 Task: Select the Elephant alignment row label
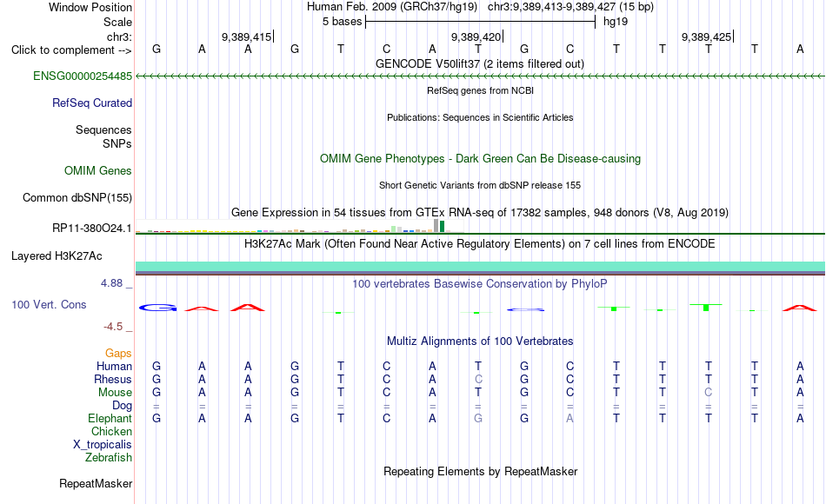pos(110,418)
